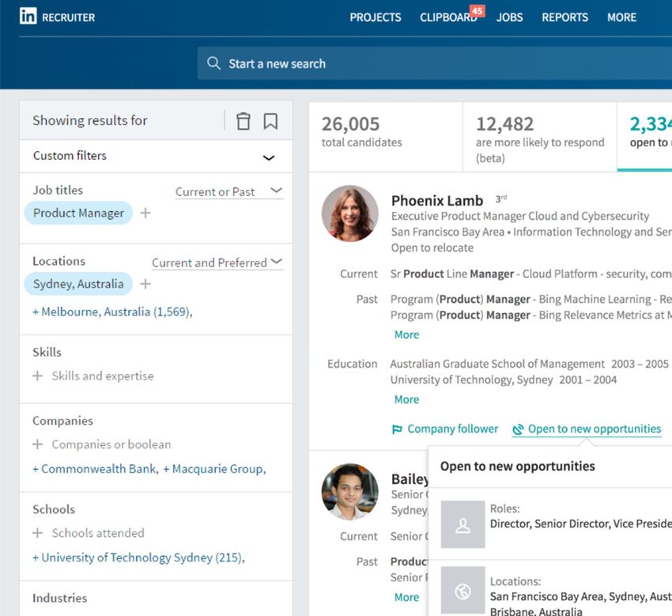Viewport: 672px width, 616px height.
Task: Click the Companies or boolean field
Action: pos(111,444)
